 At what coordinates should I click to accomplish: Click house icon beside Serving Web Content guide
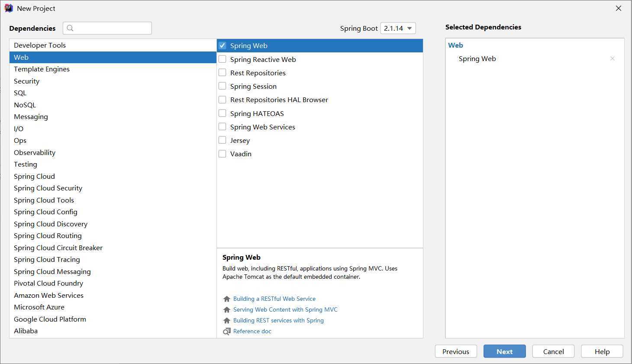tap(227, 310)
